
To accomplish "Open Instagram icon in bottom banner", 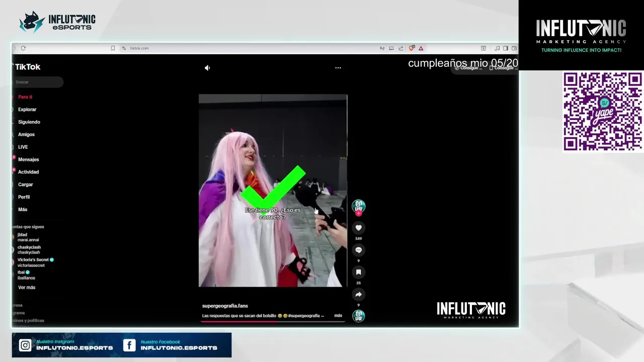I will point(25,345).
